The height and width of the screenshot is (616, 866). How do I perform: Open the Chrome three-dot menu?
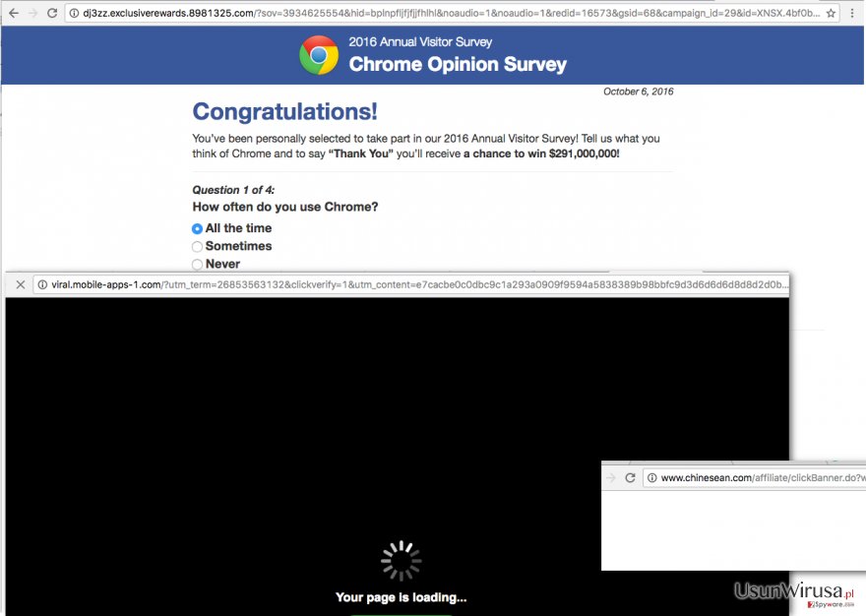click(x=852, y=13)
